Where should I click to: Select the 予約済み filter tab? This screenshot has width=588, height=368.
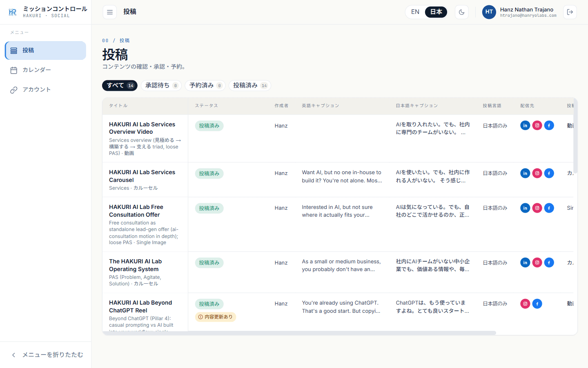(x=205, y=85)
